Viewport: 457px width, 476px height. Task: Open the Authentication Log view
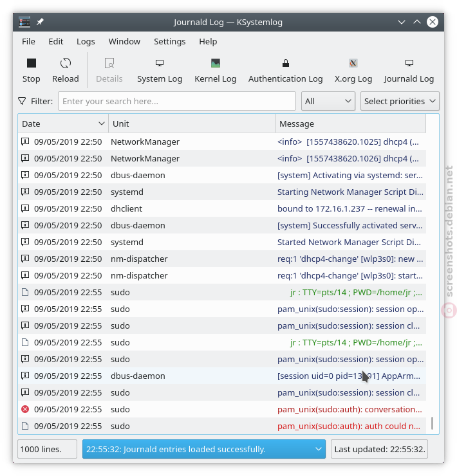click(x=285, y=71)
